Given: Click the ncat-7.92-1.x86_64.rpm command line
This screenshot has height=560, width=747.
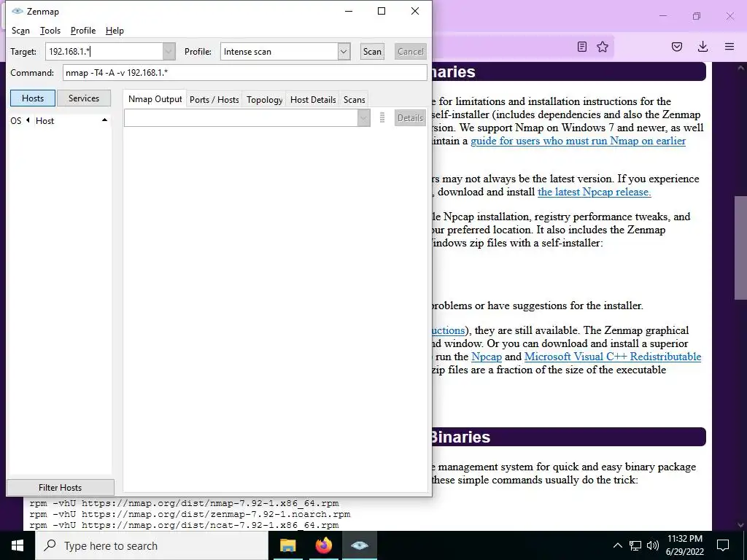Looking at the screenshot, I should click(184, 525).
